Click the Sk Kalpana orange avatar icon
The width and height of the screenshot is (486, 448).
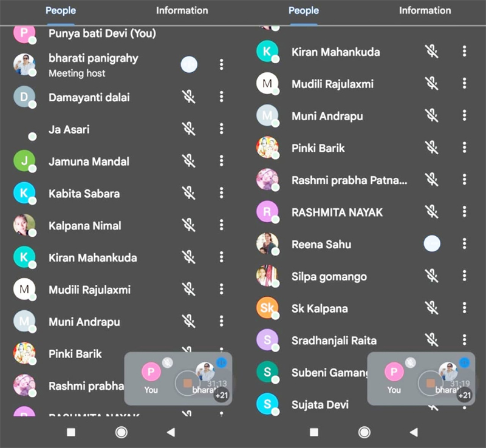pos(267,308)
